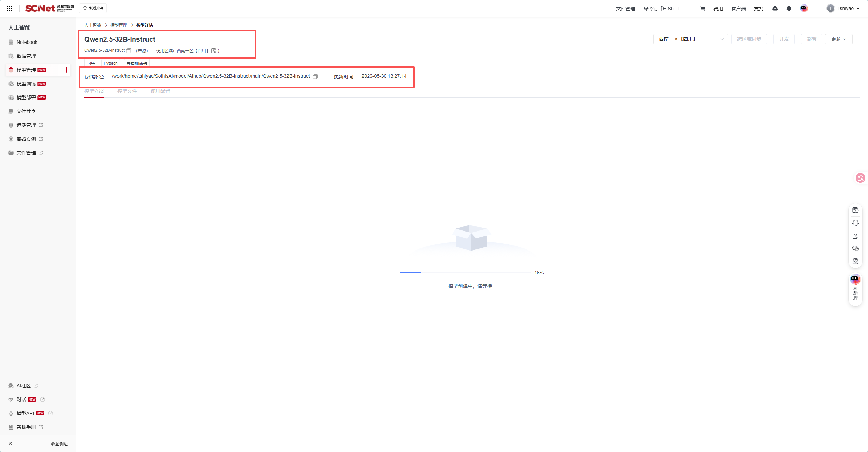Open the AI 助理 assistant widget
Screen dimensions: 868x452
855,288
